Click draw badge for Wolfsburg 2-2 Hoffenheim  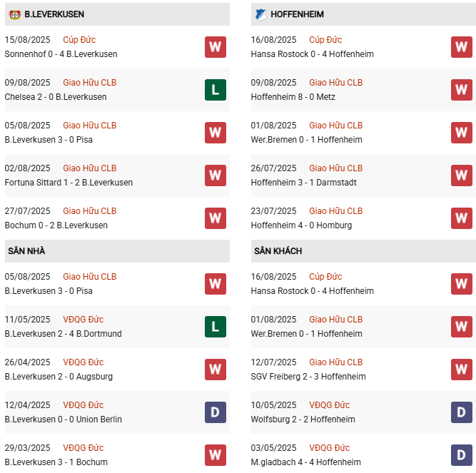tap(461, 412)
